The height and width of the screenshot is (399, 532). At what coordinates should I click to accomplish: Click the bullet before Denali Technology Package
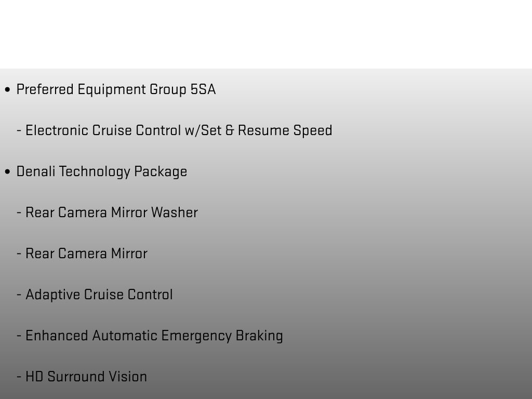(7, 171)
